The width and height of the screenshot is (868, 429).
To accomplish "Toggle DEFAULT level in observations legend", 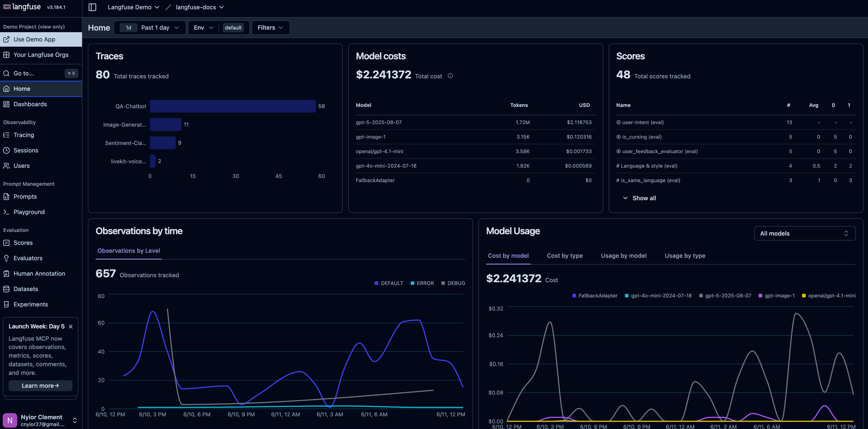I will click(x=389, y=283).
